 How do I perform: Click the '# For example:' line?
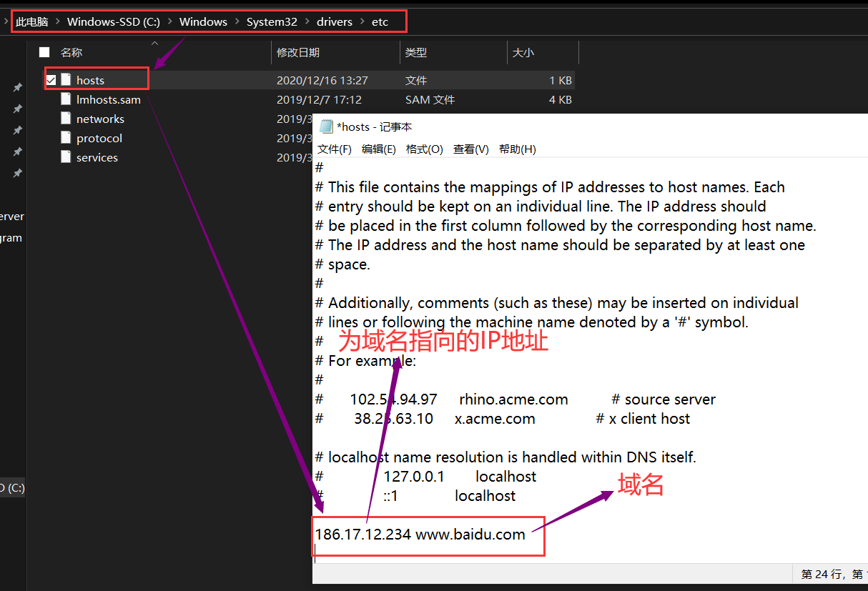point(365,361)
